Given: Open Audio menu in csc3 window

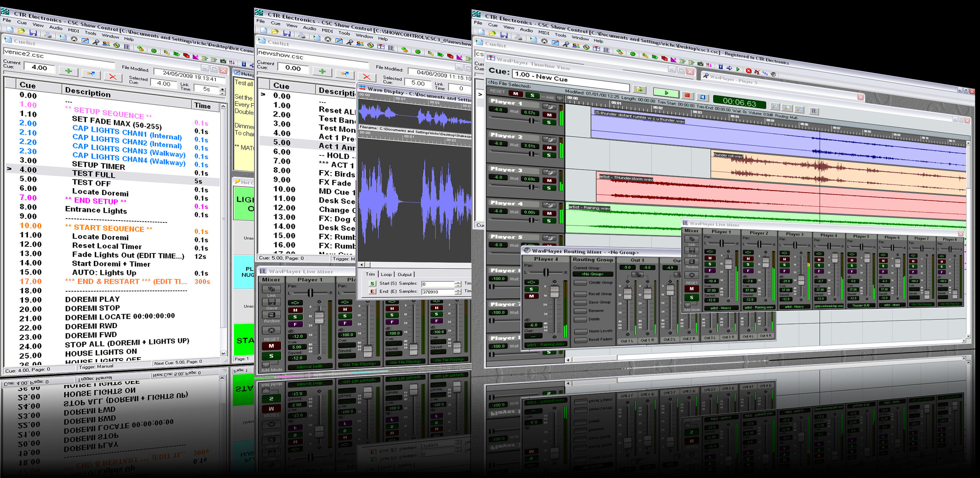Looking at the screenshot, I should coord(526,30).
